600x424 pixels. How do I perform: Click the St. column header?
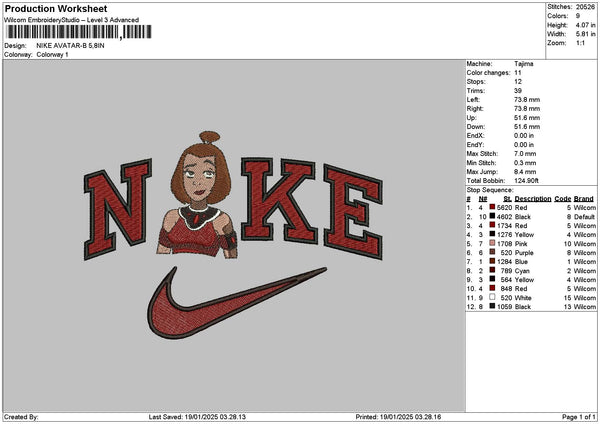[x=507, y=199]
